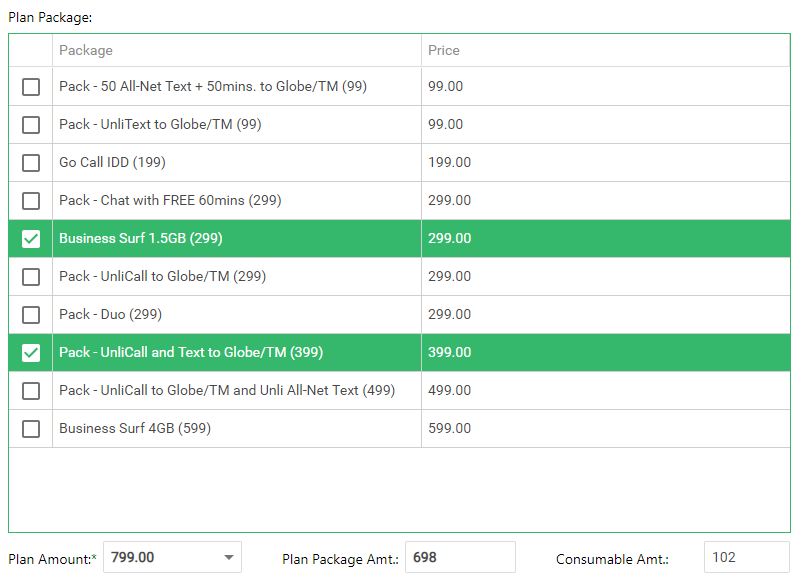Check the Pack - Duo (299) checkbox
803x580 pixels.
pos(30,314)
